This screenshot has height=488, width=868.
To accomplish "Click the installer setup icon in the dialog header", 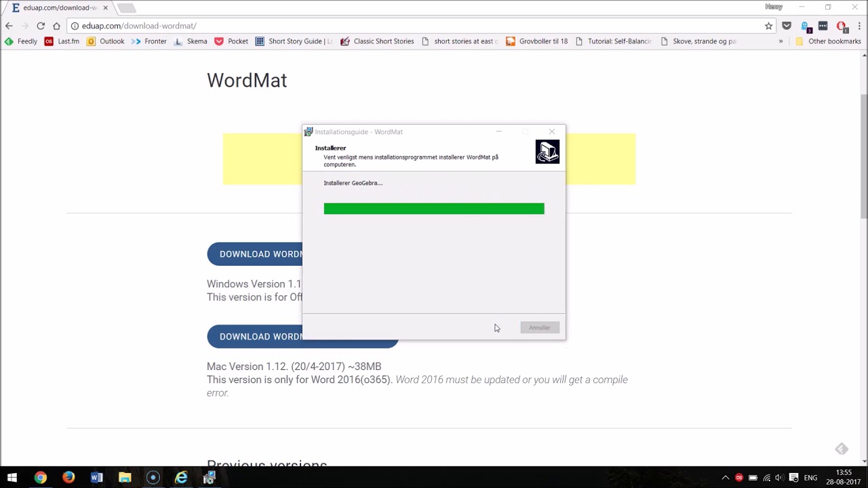I will tap(547, 152).
